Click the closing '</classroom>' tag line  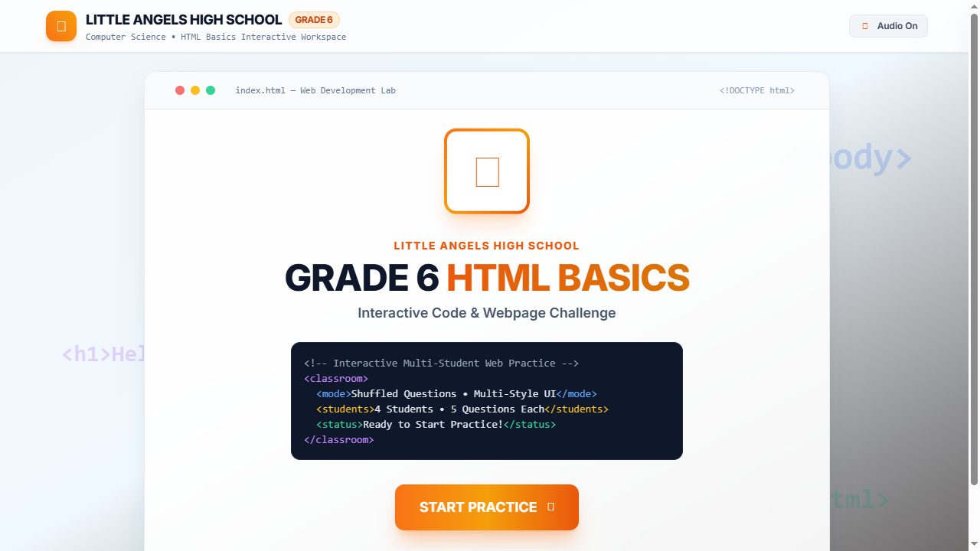339,440
